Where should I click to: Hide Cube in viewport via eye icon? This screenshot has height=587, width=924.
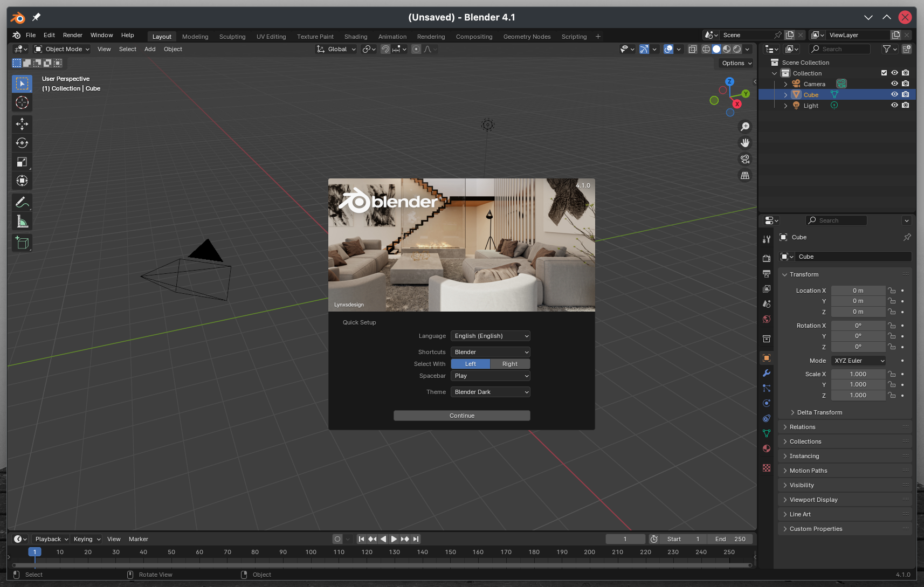[894, 94]
